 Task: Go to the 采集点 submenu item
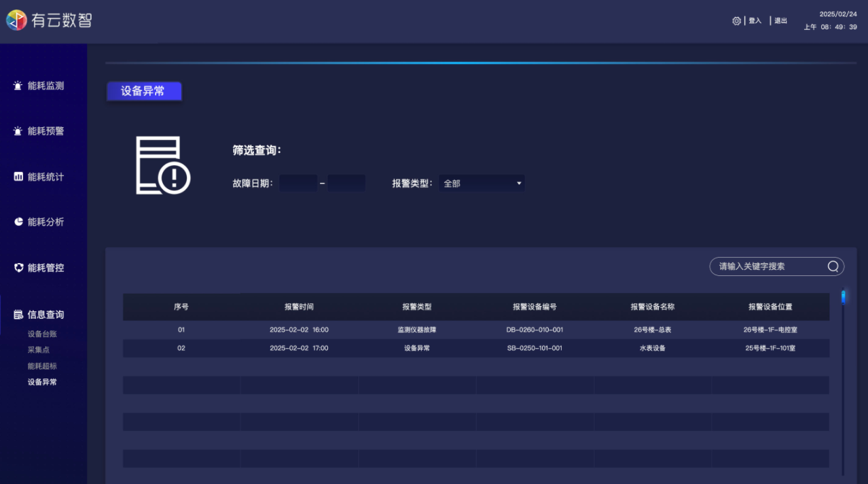(x=39, y=350)
